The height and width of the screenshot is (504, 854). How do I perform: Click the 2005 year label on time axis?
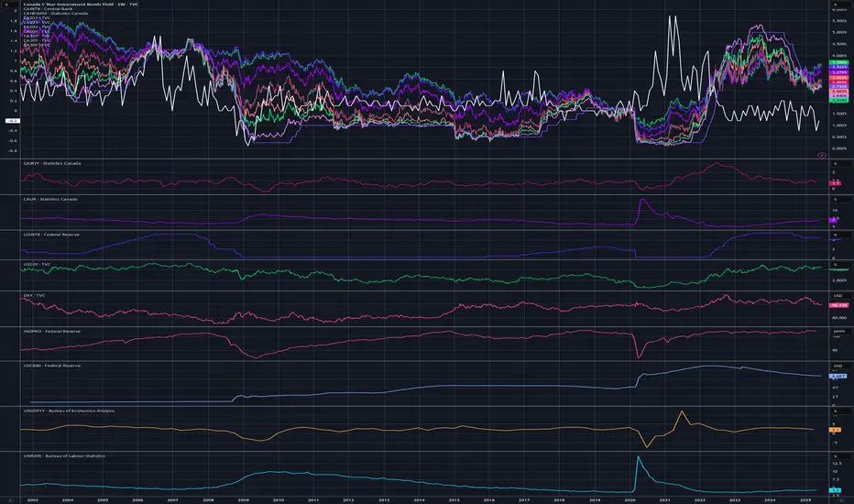103,499
